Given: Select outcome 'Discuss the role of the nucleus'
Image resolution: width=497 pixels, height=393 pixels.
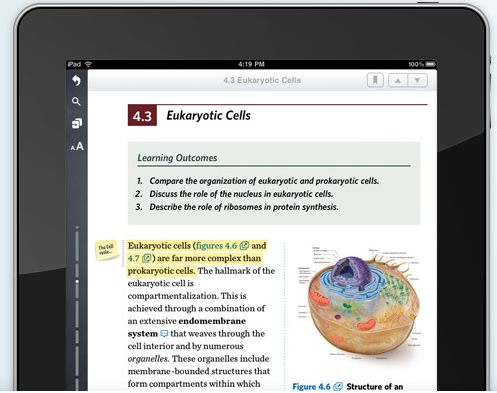Looking at the screenshot, I should (x=241, y=194).
